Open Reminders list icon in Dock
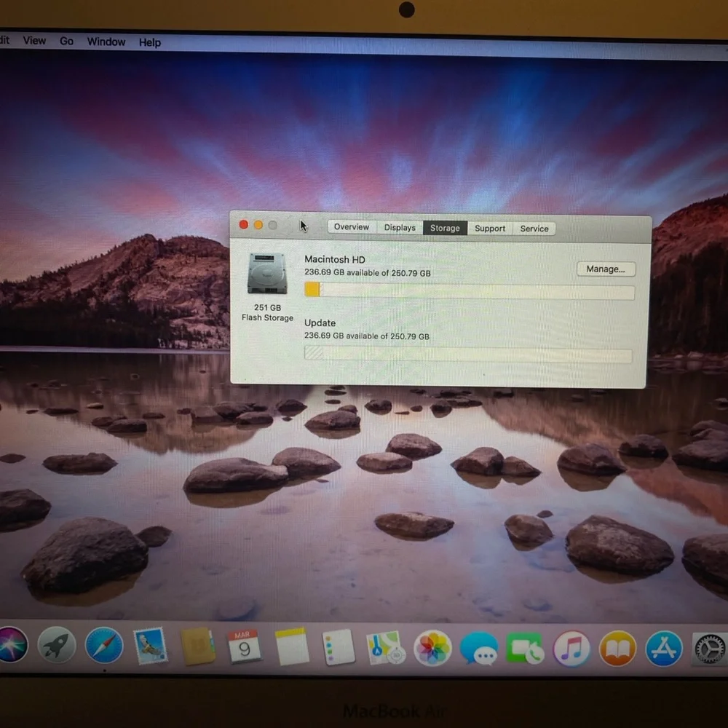The height and width of the screenshot is (728, 728). 339,647
